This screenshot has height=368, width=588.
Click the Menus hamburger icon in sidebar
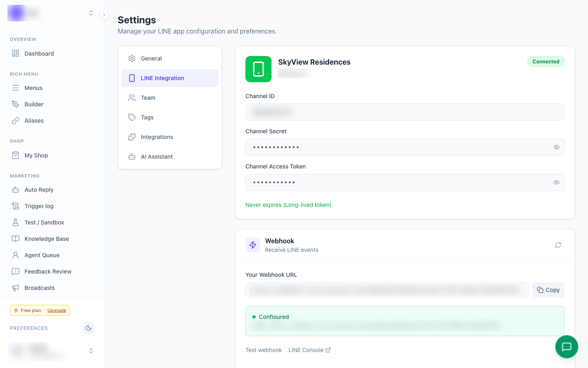pos(16,88)
